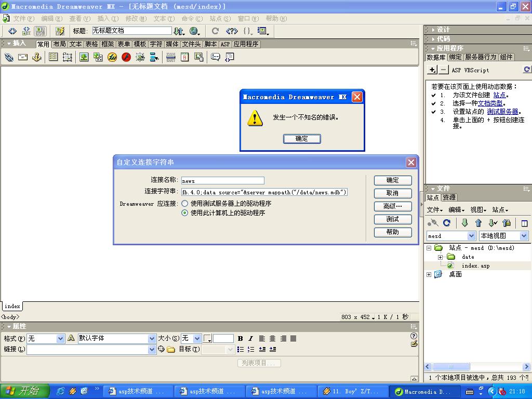Open the Tag Chooser icon
Image resolution: width=532 pixels, height=399 pixels.
click(x=229, y=57)
